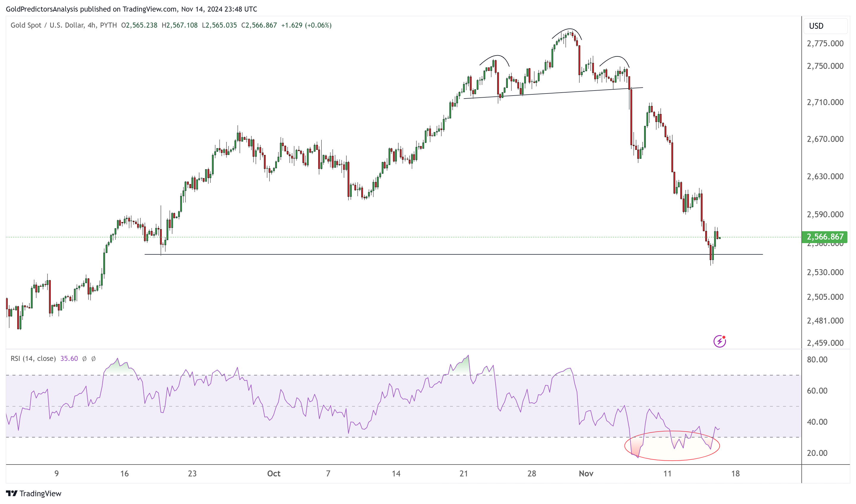Viewport: 856px width, 504px height.
Task: Click the Oct label on the time axis
Action: tap(274, 473)
